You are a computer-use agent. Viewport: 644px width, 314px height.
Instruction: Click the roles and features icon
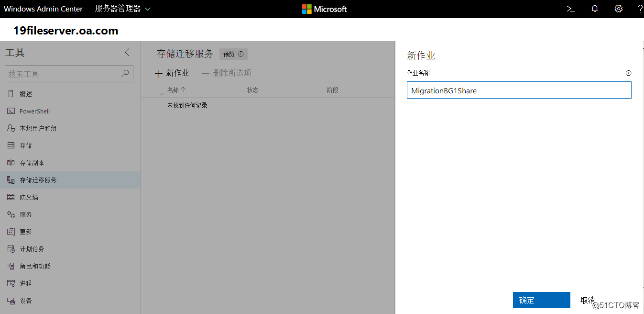click(11, 266)
